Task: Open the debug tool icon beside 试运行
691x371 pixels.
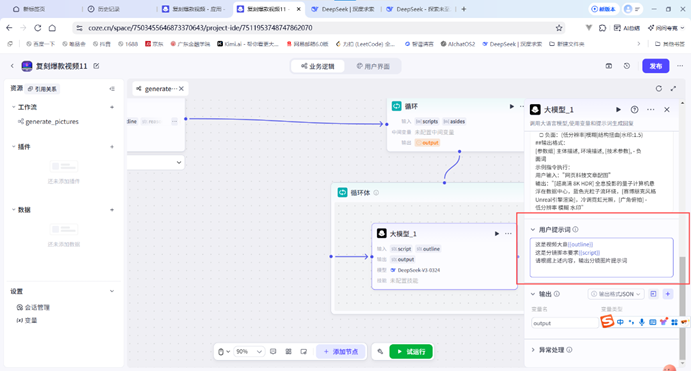Action: [380, 352]
